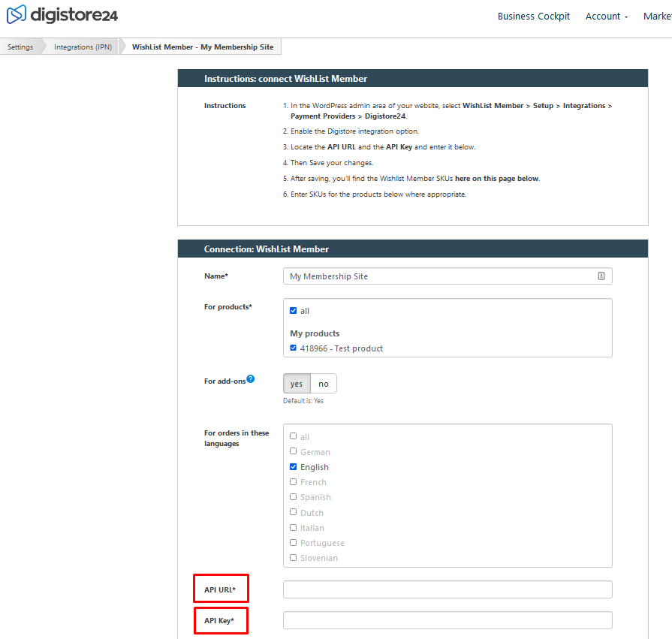This screenshot has width=672, height=639.
Task: Go to Integrations (IPN) breadcrumb
Action: pos(83,47)
